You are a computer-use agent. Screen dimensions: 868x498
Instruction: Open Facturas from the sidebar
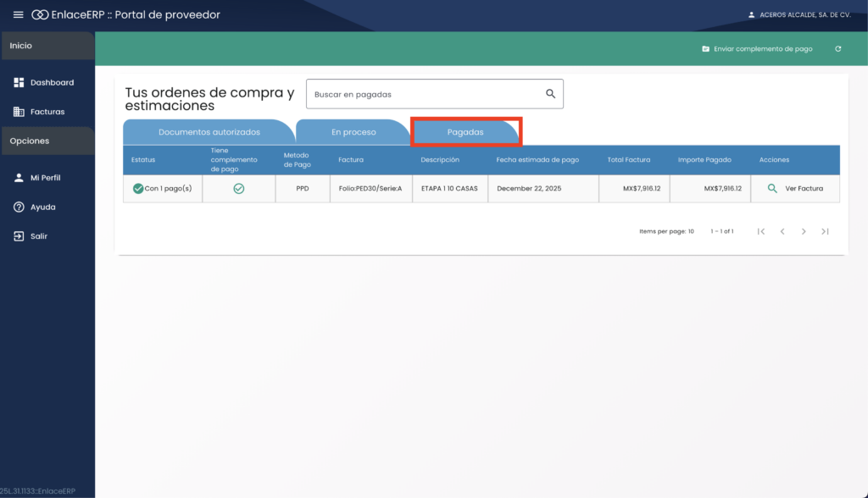[x=47, y=112]
